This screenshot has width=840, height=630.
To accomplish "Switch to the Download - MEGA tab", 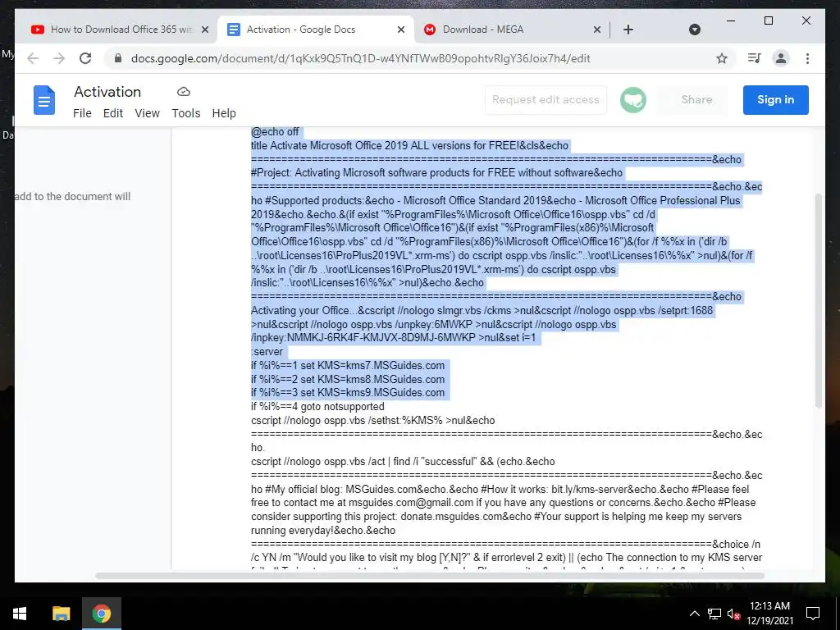I will pos(510,30).
